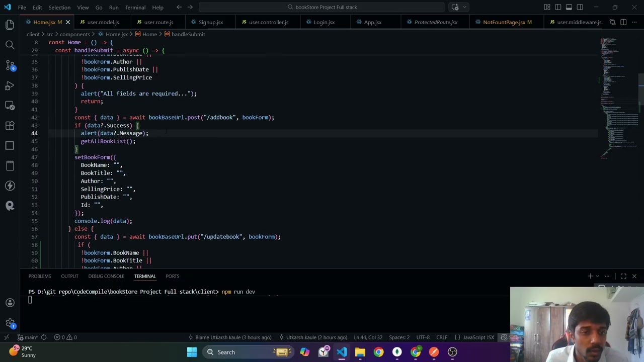Click the editor minimap code overview
Screen dimensions: 644x362
click(619, 98)
